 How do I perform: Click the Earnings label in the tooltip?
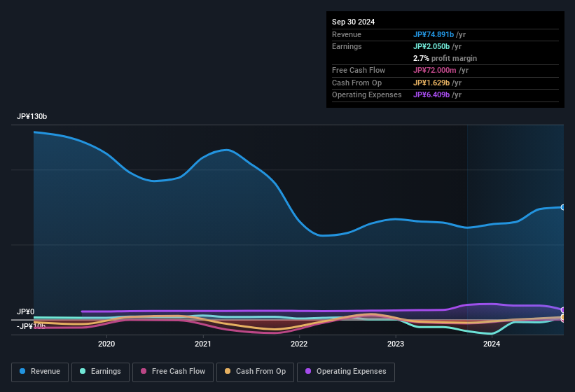point(347,46)
